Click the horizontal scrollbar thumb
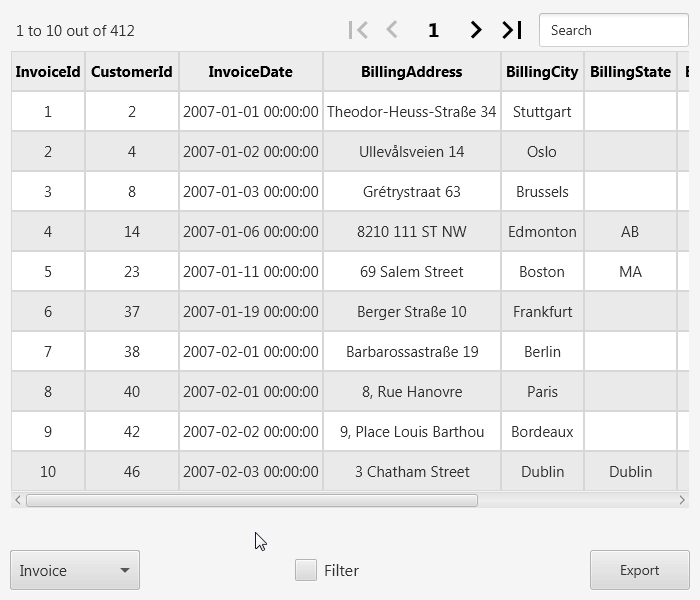Screen dimensions: 700x600 [250, 500]
